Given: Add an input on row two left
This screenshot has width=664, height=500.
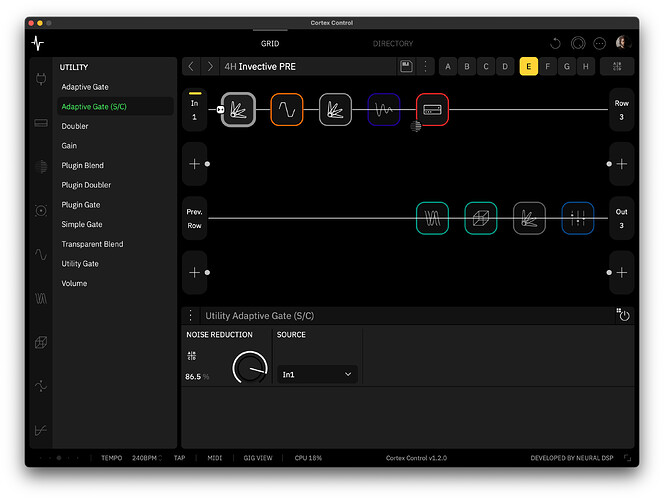Looking at the screenshot, I should coord(194,164).
